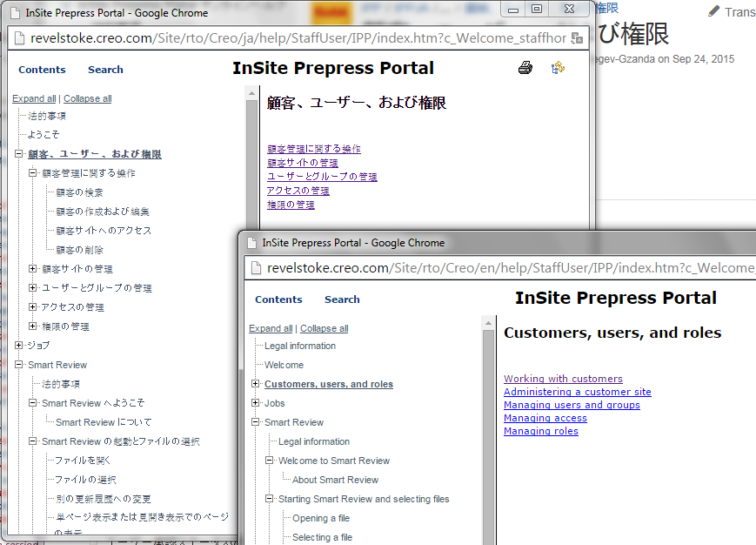Collapse the English Smart Review tree node

pyautogui.click(x=256, y=422)
